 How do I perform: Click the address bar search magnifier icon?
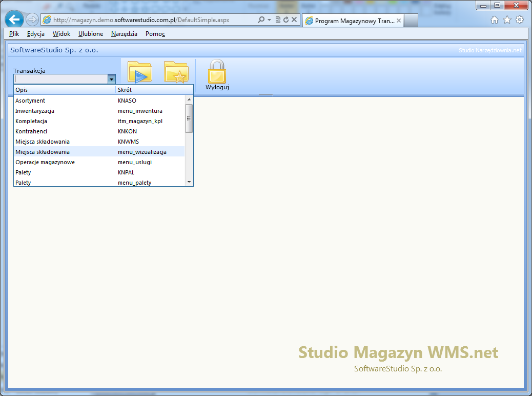coord(261,19)
